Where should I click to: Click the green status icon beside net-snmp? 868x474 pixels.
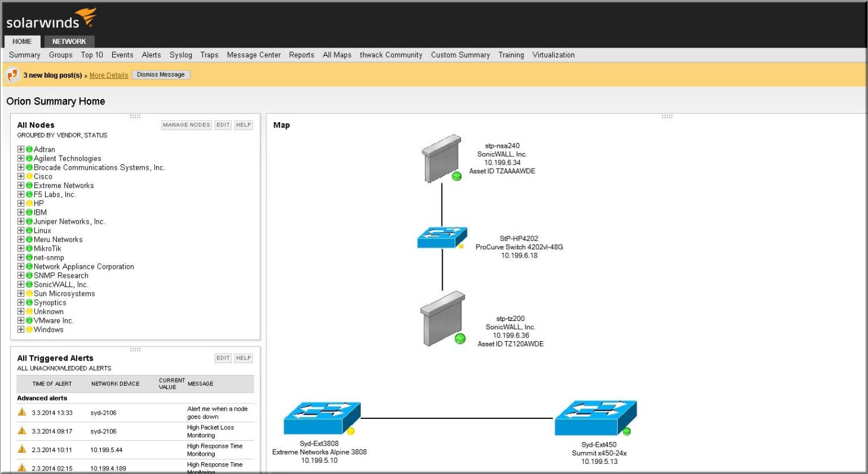click(x=29, y=257)
